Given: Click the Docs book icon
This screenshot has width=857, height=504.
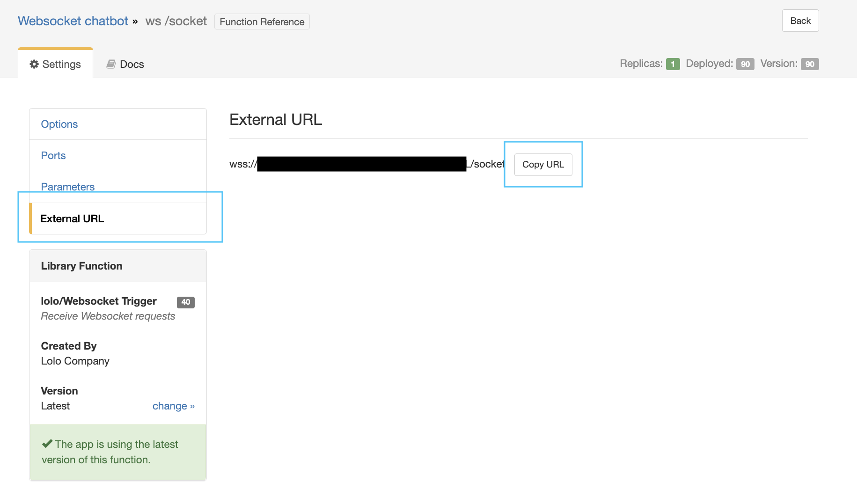Looking at the screenshot, I should (111, 64).
